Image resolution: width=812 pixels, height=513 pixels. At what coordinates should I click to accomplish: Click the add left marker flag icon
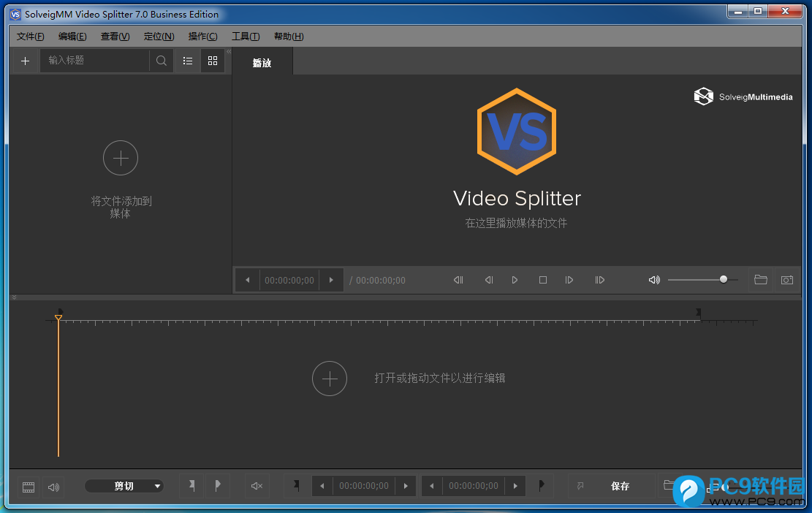(x=191, y=486)
